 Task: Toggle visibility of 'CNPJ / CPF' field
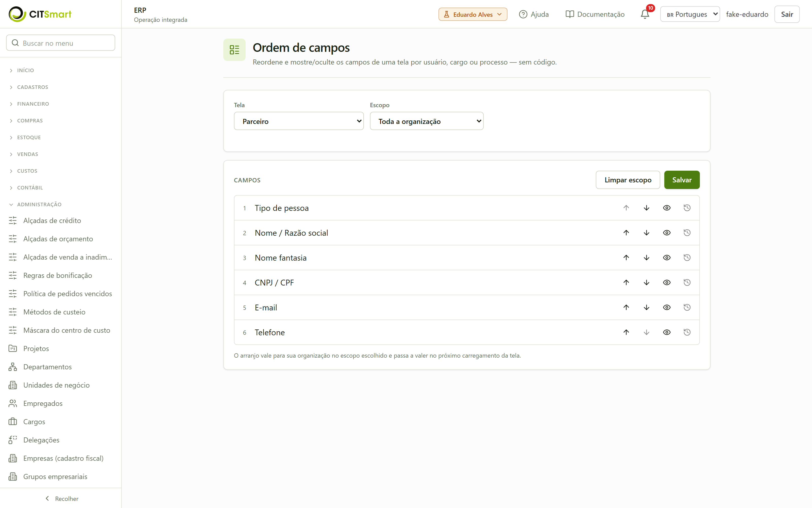(667, 282)
